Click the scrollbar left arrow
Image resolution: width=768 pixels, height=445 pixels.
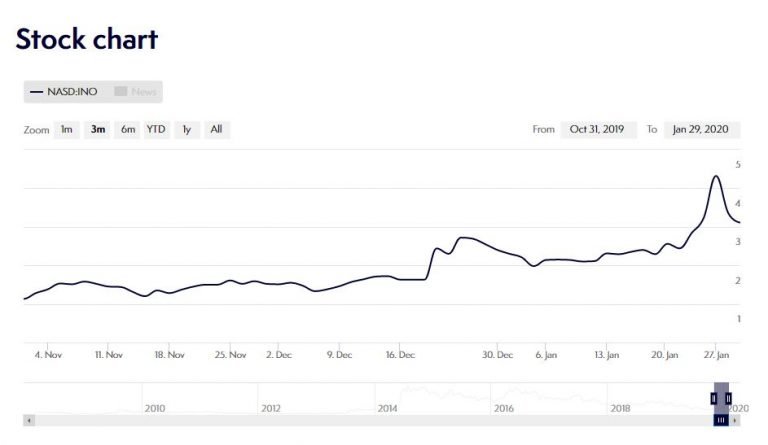28,420
